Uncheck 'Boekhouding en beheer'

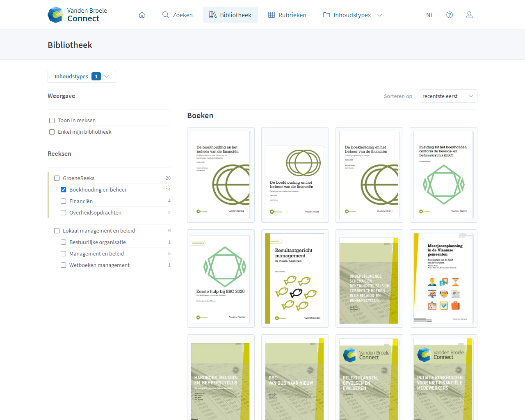tap(63, 189)
